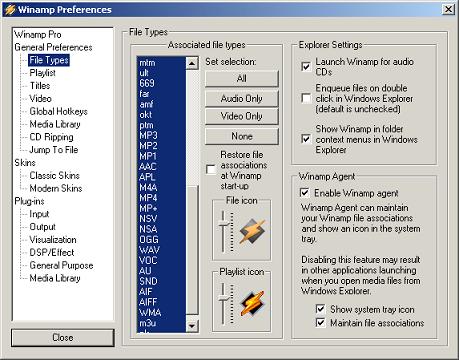Image resolution: width=459 pixels, height=360 pixels.
Task: Select OGG in the file types list
Action: click(161, 239)
